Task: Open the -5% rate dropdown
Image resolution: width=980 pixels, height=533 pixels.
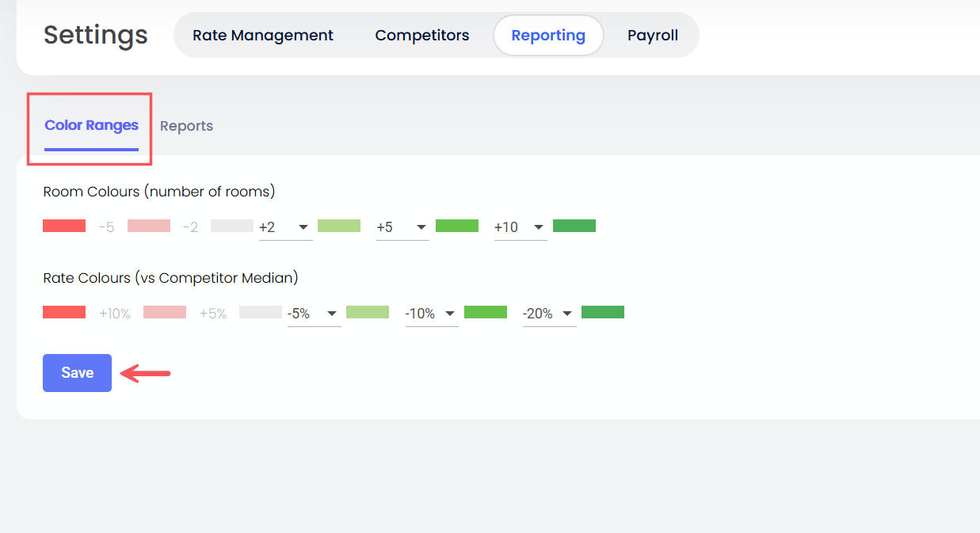Action: [314, 314]
